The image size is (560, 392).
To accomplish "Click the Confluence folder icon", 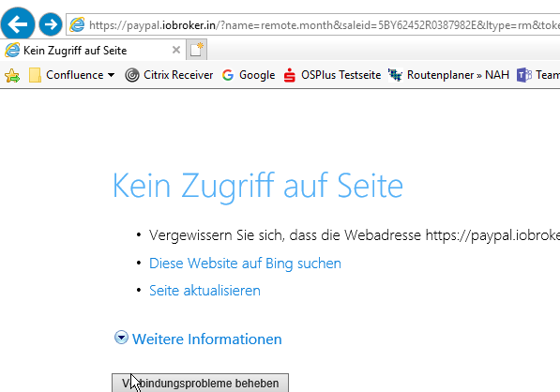I will [x=35, y=75].
